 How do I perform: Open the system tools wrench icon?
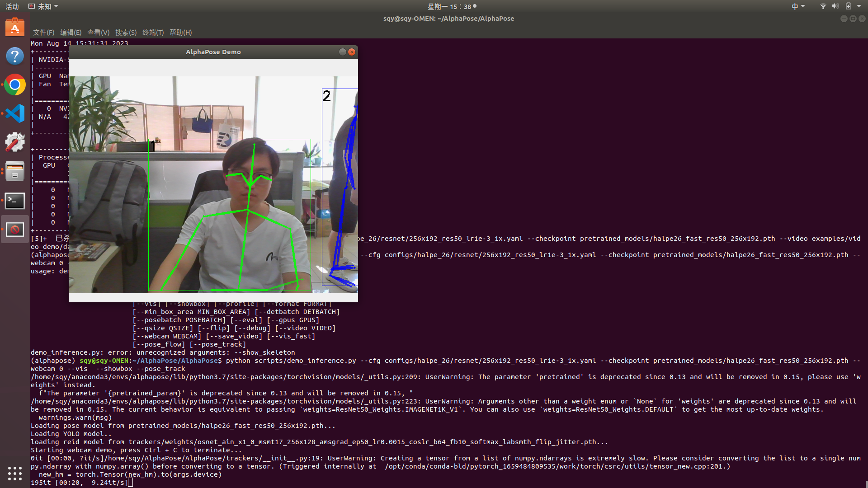[x=15, y=142]
